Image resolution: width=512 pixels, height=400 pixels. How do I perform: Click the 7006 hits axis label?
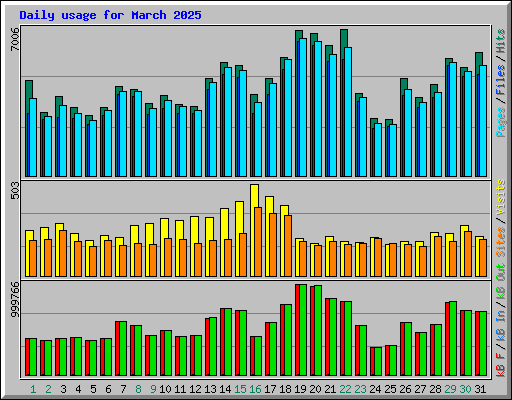click(15, 39)
